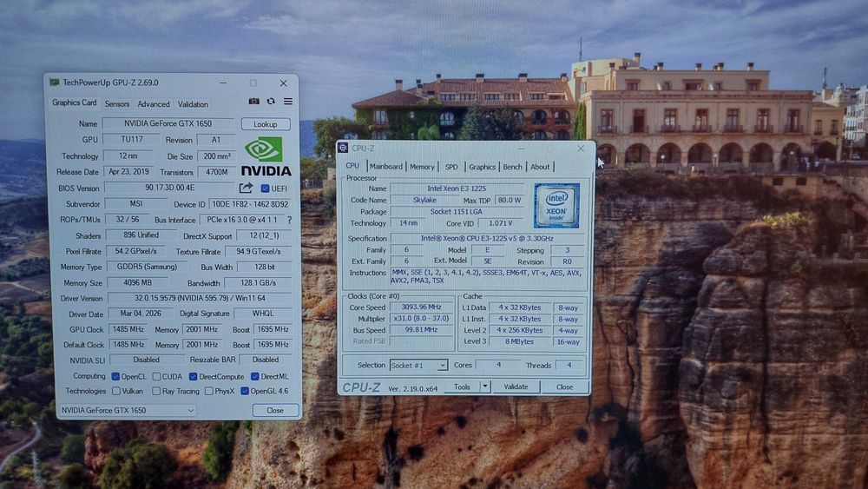Enable the Ray Tracing checkbox
The image size is (868, 489).
pyautogui.click(x=156, y=391)
